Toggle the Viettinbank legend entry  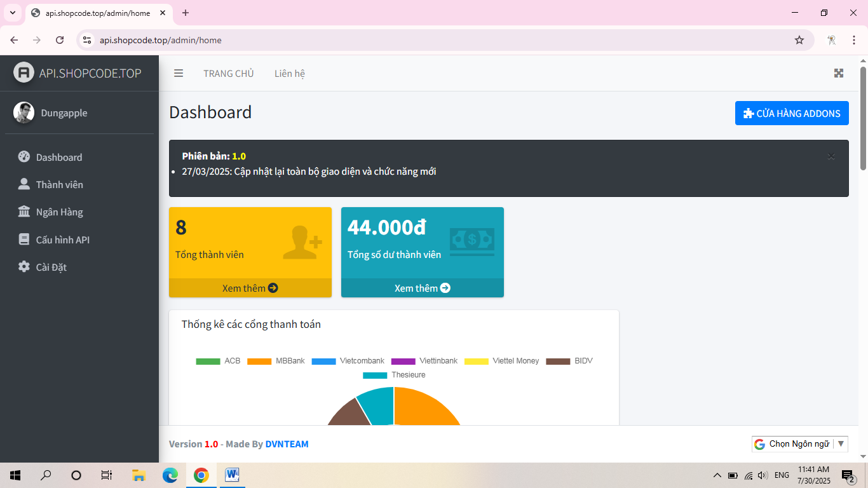424,361
